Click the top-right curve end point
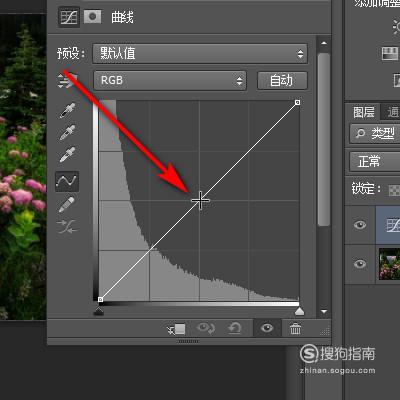The width and height of the screenshot is (400, 400). tap(297, 102)
